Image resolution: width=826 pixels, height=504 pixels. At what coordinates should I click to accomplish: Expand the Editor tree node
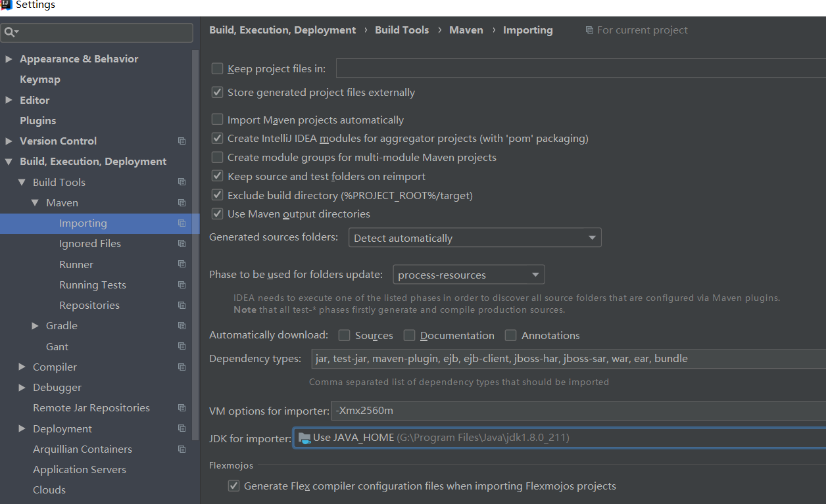coord(9,100)
